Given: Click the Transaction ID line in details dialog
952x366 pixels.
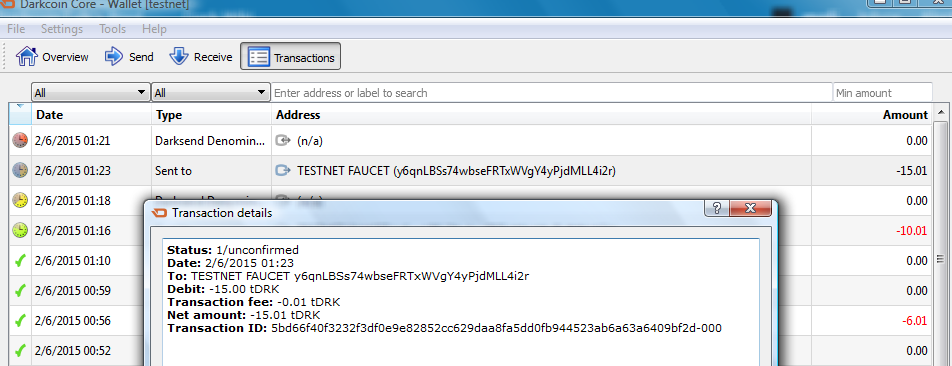Looking at the screenshot, I should 444,328.
